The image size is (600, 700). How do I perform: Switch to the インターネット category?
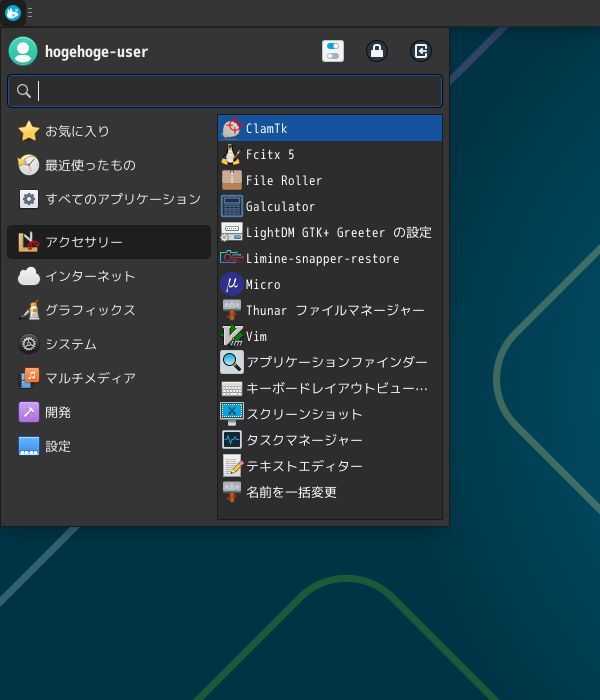point(90,276)
